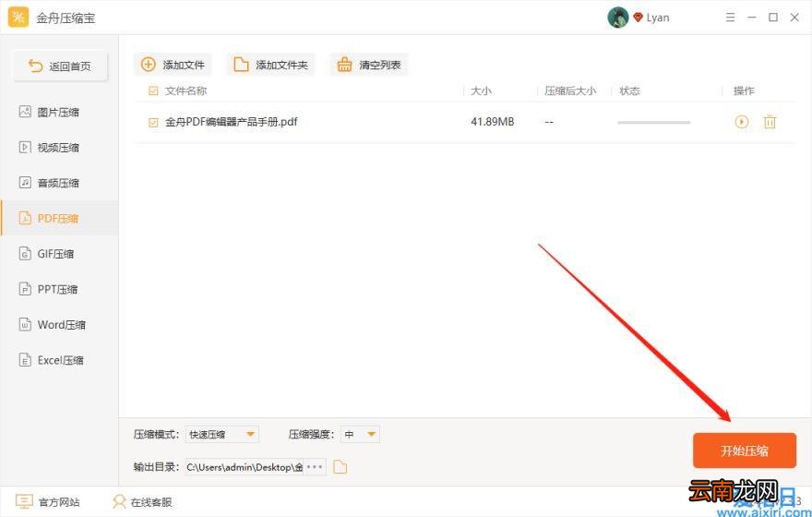The width and height of the screenshot is (812, 517).
Task: Click the 41.89MB size value
Action: coord(493,122)
